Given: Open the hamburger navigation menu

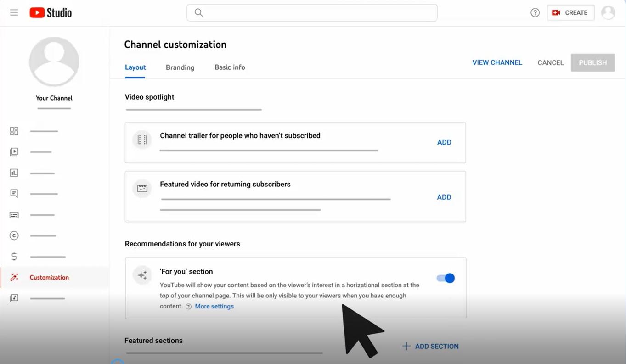Looking at the screenshot, I should [x=14, y=12].
